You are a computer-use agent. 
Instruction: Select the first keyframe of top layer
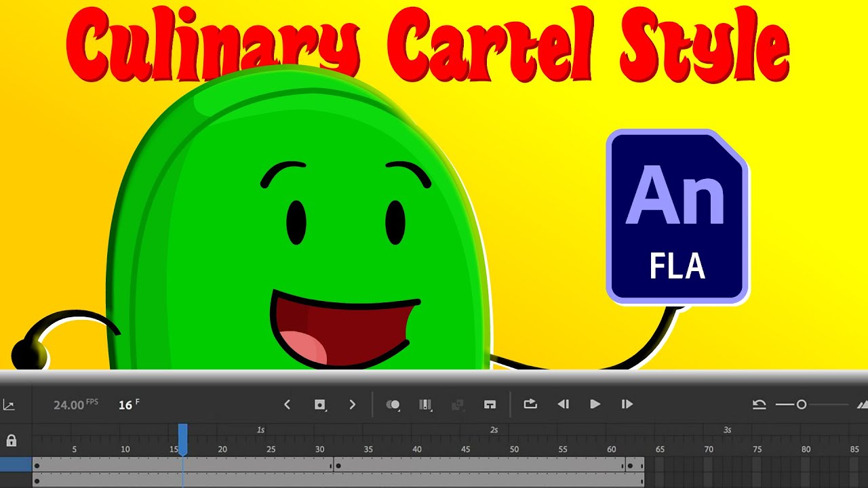click(37, 466)
